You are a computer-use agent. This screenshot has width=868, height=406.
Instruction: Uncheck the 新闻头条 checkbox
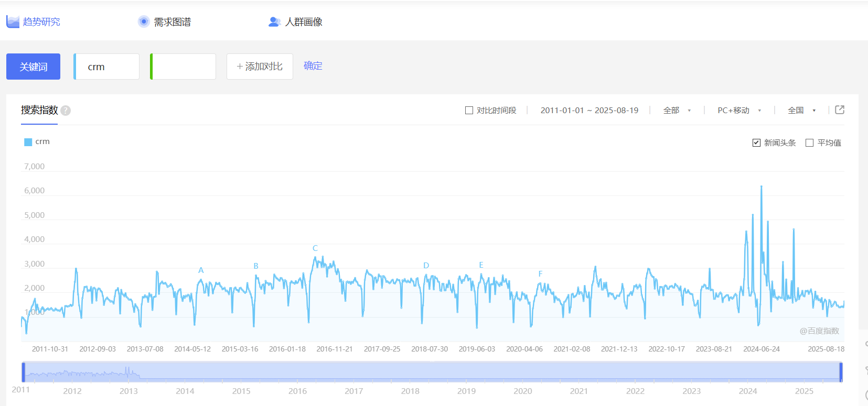tap(756, 142)
